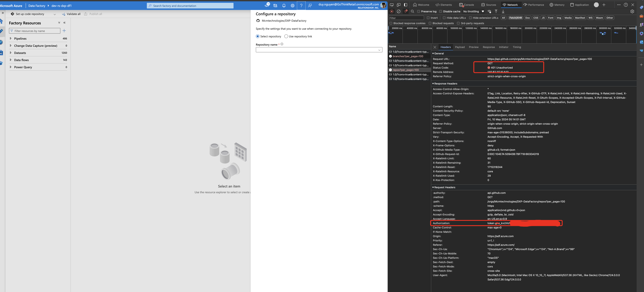The height and width of the screenshot is (292, 644).
Task: Add another DevTools tool with plus
Action: (x=604, y=5)
